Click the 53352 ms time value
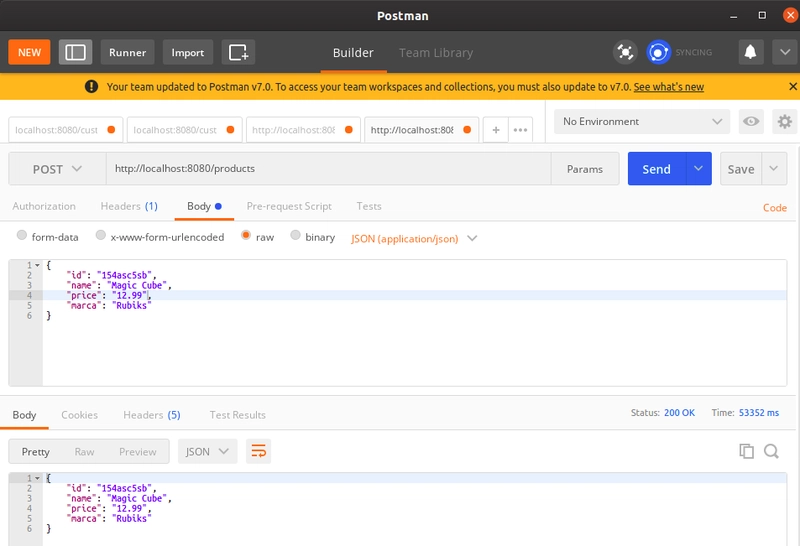 click(x=759, y=412)
